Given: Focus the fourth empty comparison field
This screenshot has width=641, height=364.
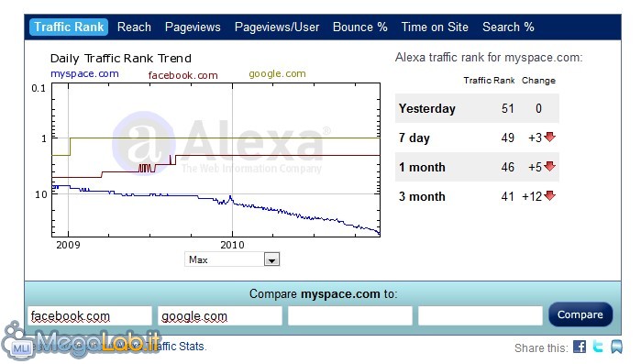Looking at the screenshot, I should click(481, 315).
